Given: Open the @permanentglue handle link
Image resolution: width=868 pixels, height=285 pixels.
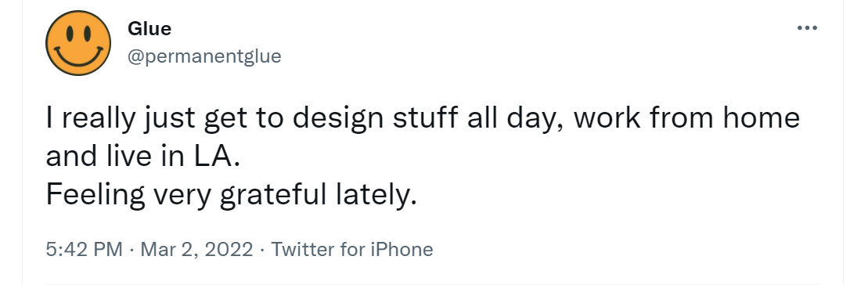Looking at the screenshot, I should [204, 56].
